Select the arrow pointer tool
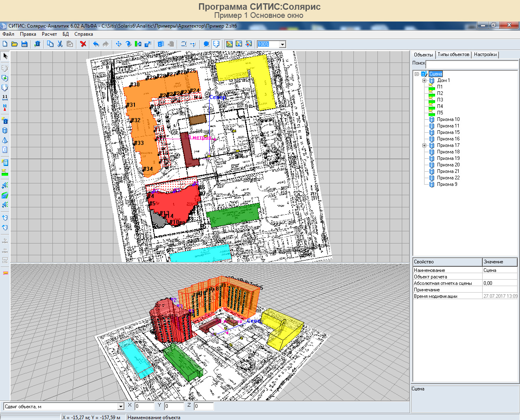The width and height of the screenshot is (520, 420). 5,56
